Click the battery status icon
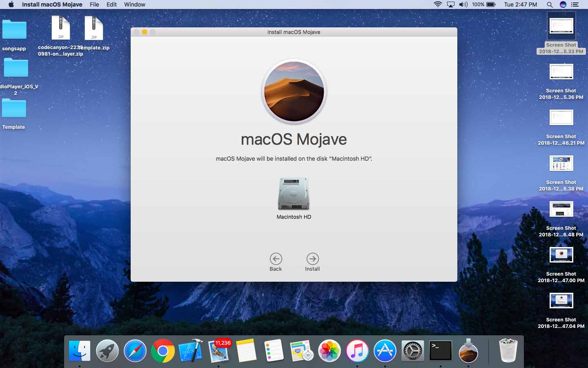Viewport: 588px width, 368px height. click(491, 4)
